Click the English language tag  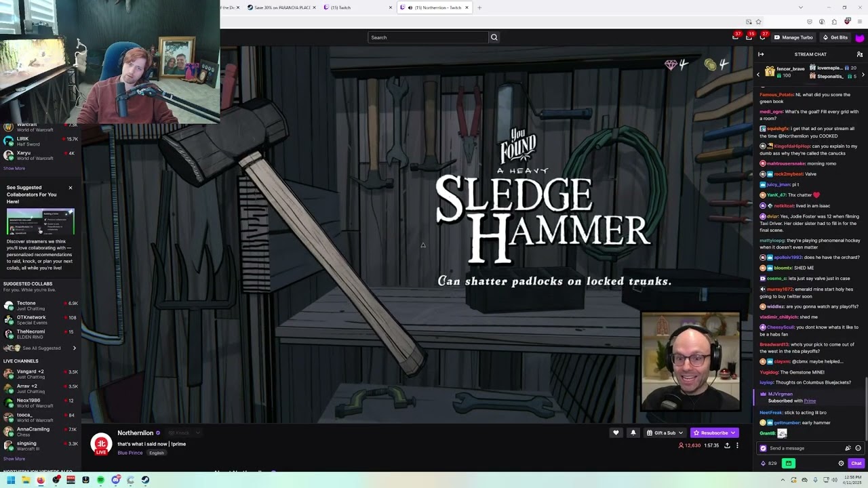coord(157,453)
